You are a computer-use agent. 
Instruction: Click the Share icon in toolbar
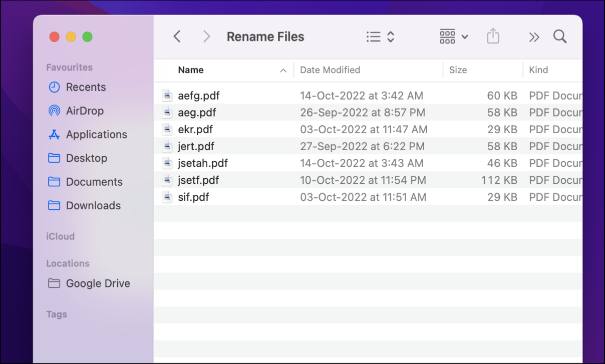(x=493, y=37)
